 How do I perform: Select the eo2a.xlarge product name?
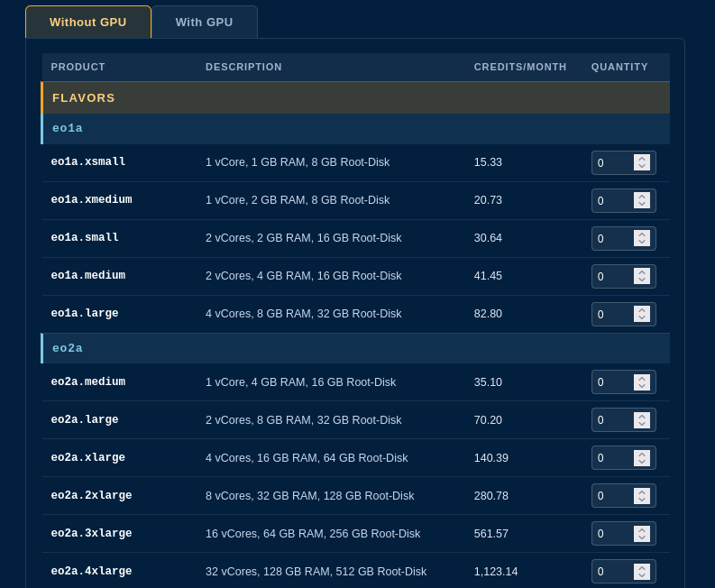[x=88, y=457]
